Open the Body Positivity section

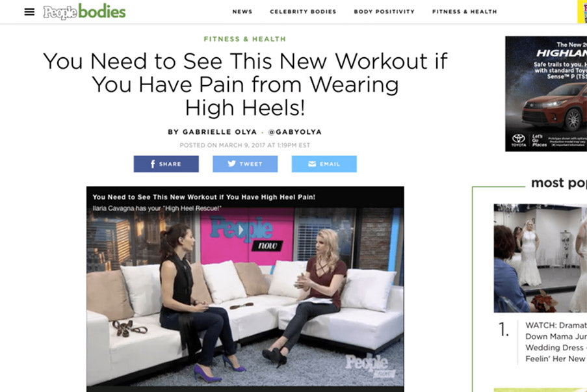click(x=384, y=12)
